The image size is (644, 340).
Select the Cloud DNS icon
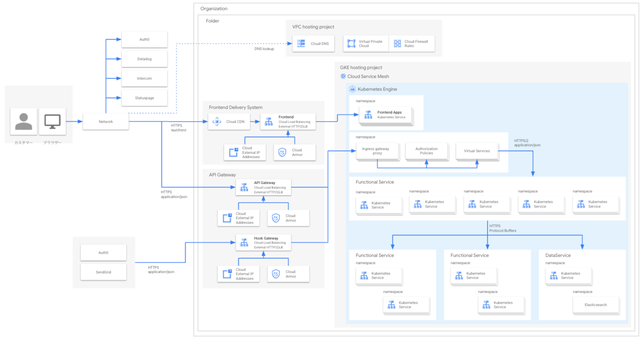point(301,43)
